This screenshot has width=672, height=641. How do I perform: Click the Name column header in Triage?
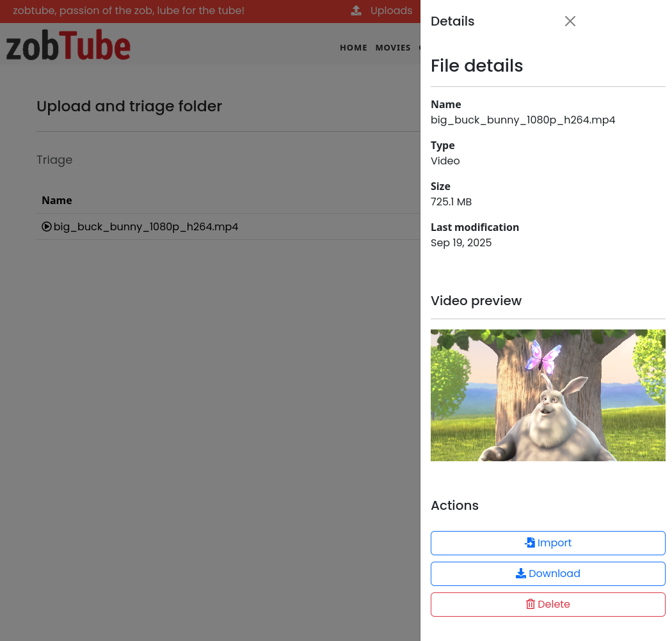coord(56,200)
